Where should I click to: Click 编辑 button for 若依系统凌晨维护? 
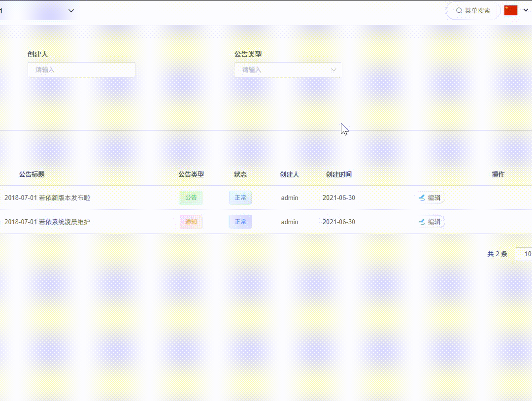click(429, 222)
